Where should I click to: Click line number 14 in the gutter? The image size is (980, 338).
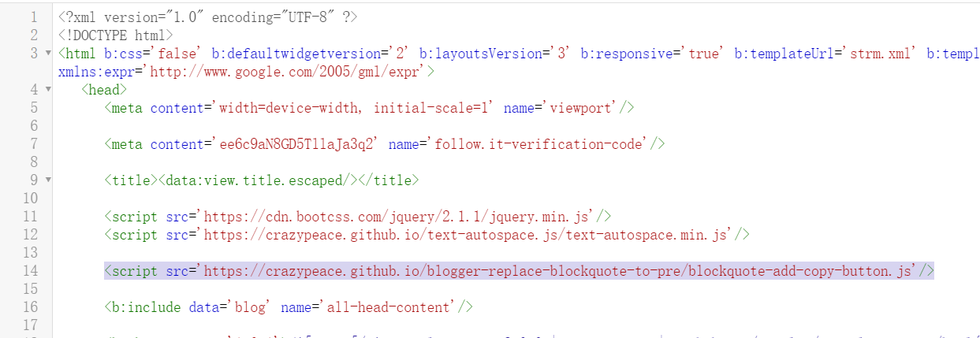click(31, 270)
